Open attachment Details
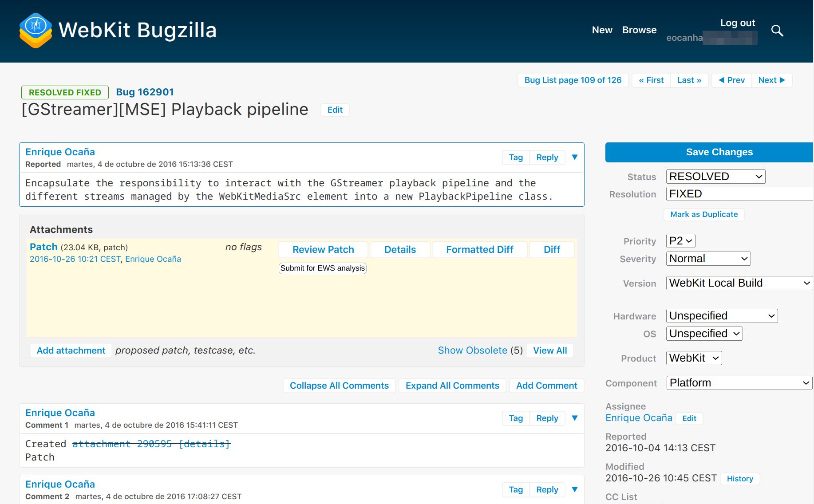This screenshot has width=814, height=504. tap(400, 250)
